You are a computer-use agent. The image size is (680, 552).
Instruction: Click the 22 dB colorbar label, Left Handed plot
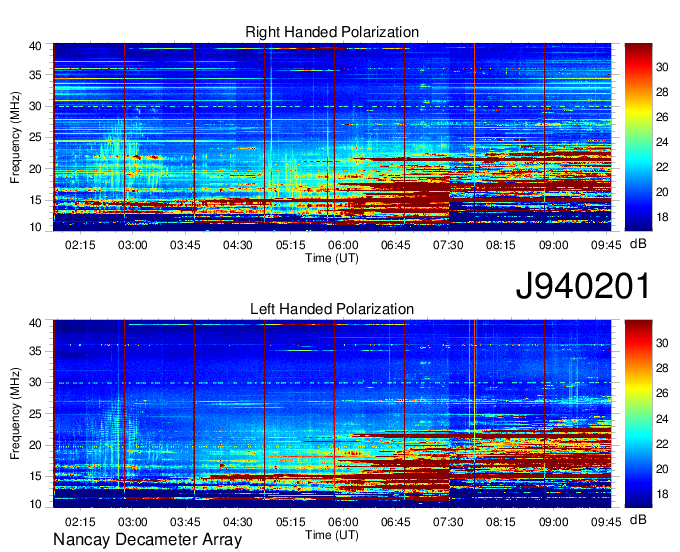(662, 444)
